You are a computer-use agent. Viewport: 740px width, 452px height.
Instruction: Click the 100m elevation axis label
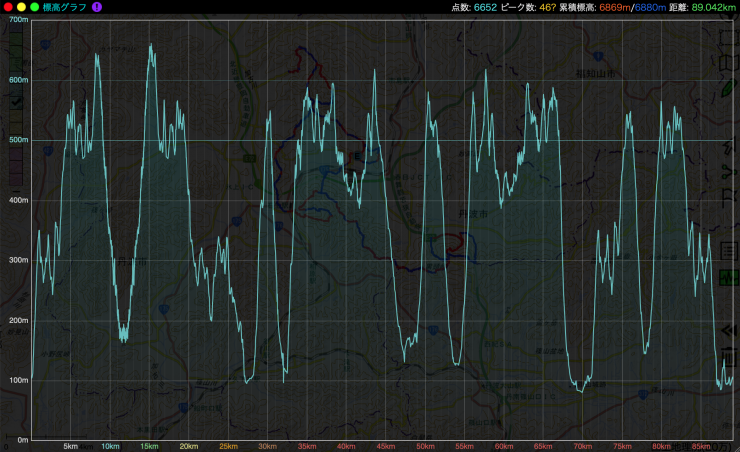(x=17, y=380)
